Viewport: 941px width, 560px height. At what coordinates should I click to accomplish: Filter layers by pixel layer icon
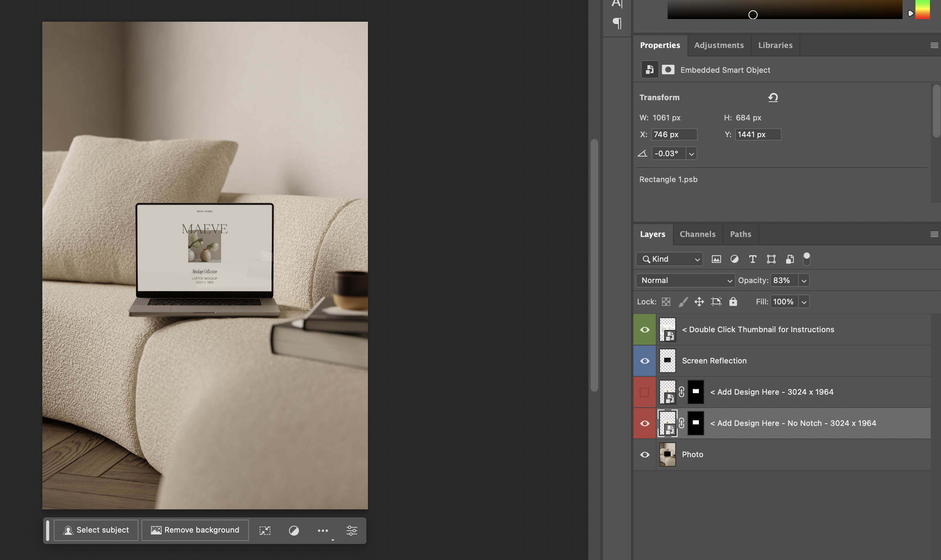716,259
